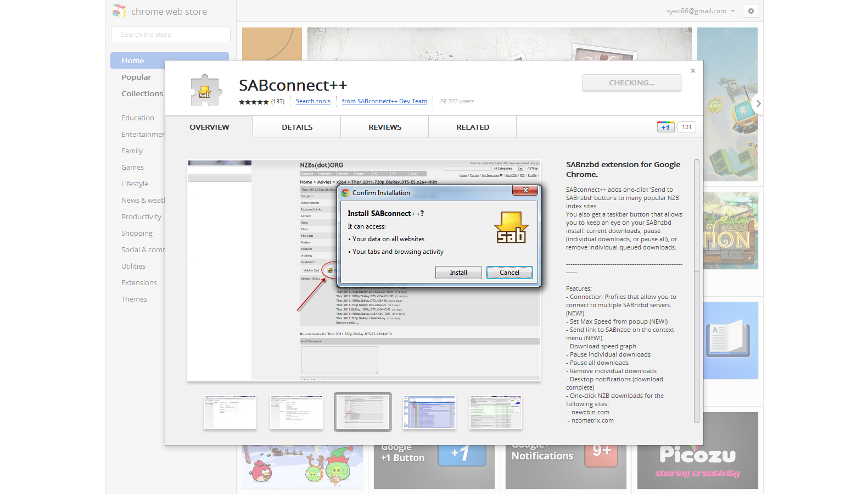Click the Search the store field
This screenshot has width=868, height=494.
point(171,34)
